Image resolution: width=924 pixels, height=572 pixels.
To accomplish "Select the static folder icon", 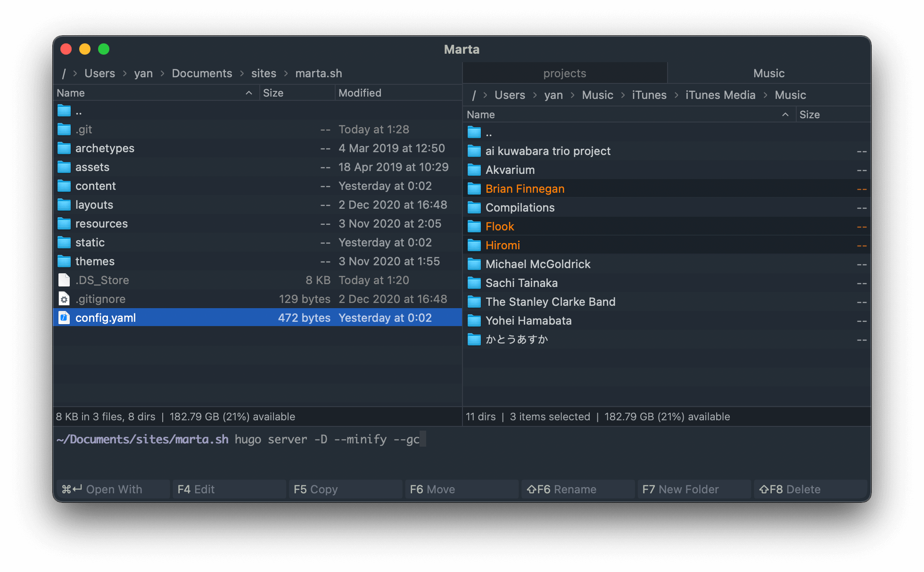I will point(64,243).
